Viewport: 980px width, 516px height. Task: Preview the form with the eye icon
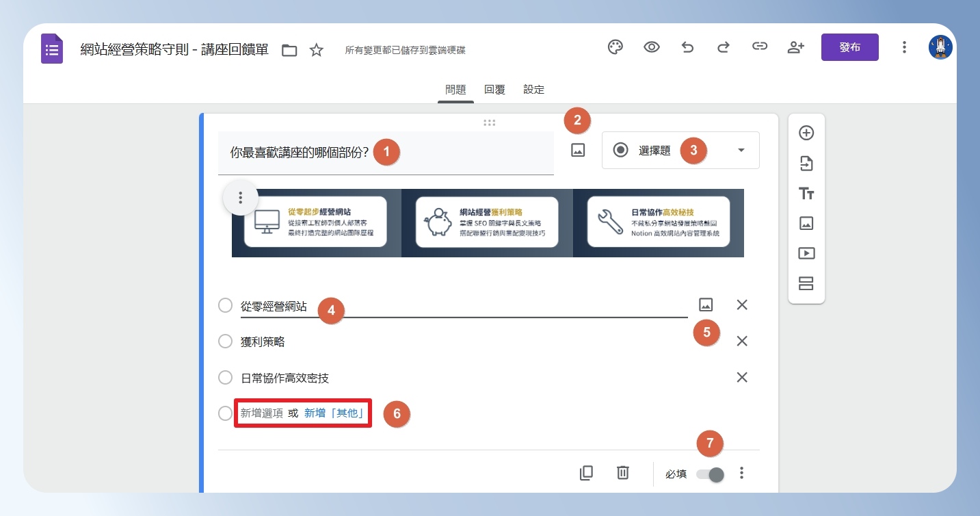(x=652, y=47)
